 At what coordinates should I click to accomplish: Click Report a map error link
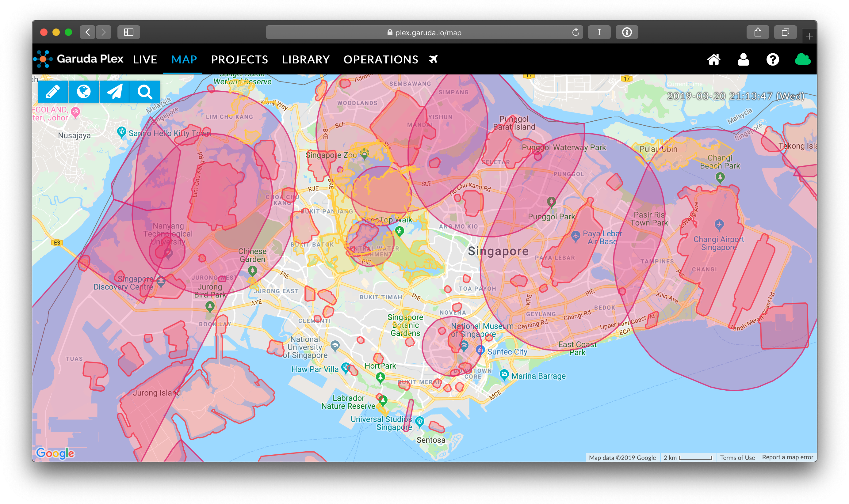pos(787,457)
